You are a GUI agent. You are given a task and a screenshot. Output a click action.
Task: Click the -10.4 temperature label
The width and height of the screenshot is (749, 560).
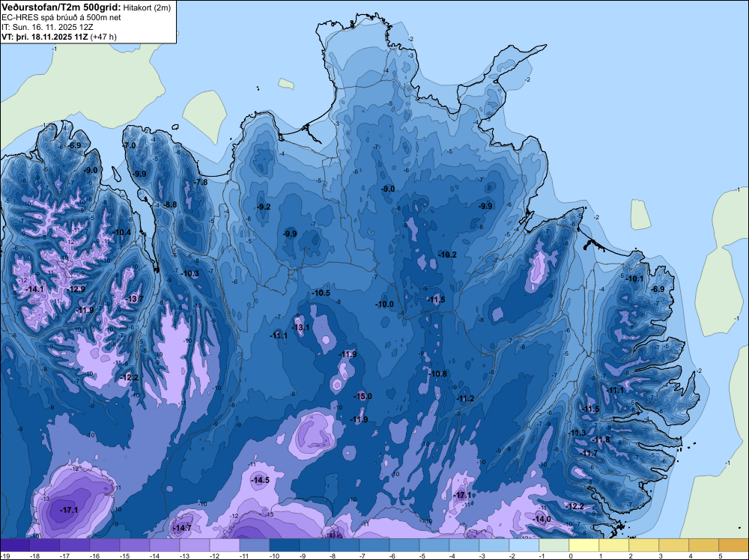[121, 232]
